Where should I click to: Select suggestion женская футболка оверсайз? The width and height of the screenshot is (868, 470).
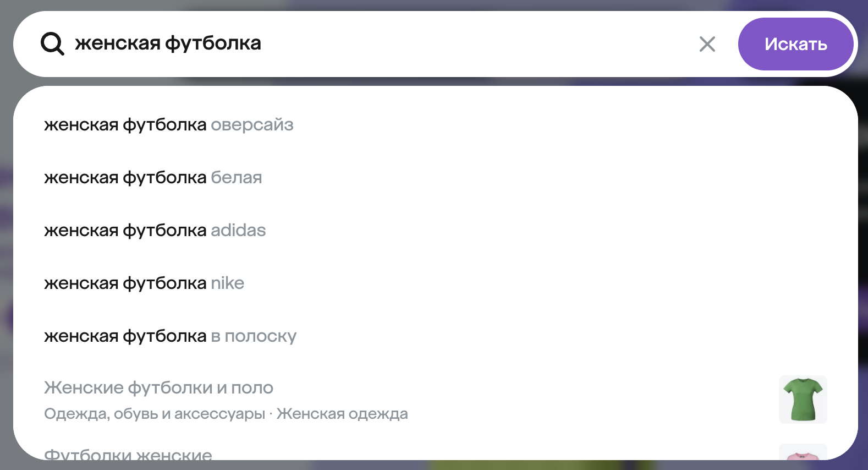click(435, 125)
